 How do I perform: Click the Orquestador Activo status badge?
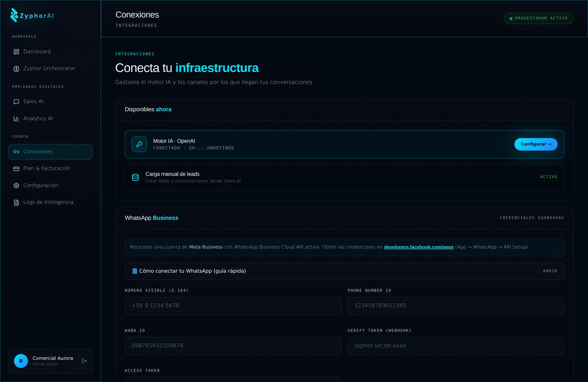(x=539, y=18)
